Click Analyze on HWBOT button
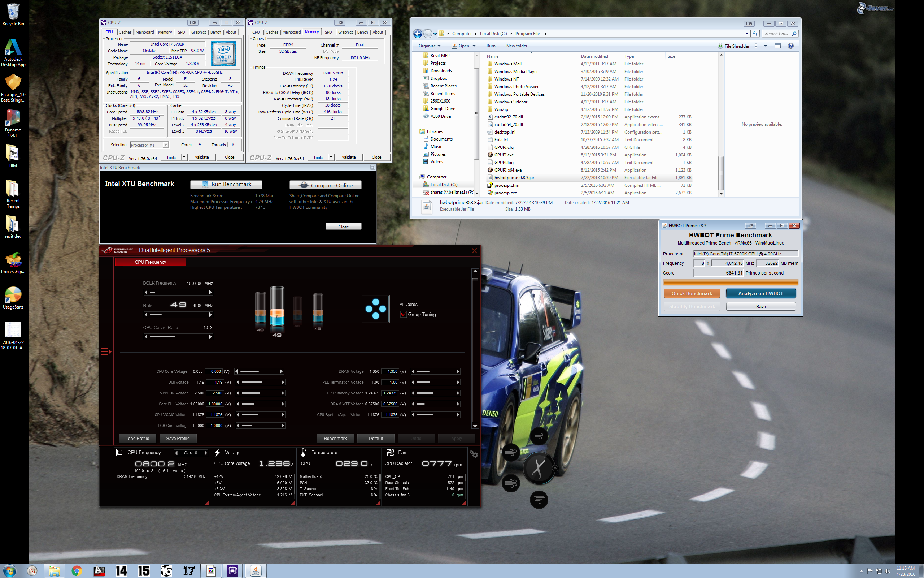Screen dimensions: 924x578 [760, 293]
